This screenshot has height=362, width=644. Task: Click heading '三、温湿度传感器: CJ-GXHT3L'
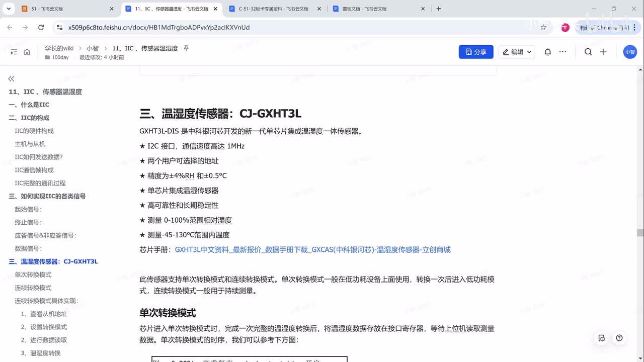click(220, 114)
